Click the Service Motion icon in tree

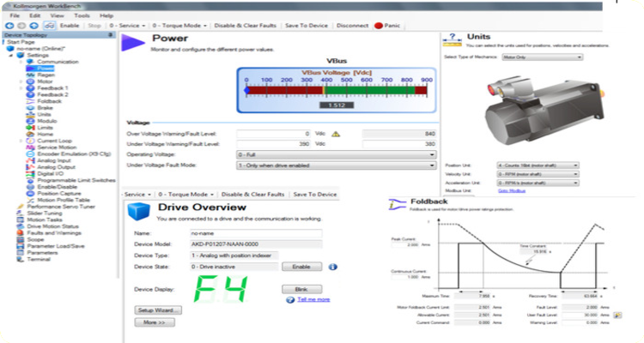tap(30, 147)
